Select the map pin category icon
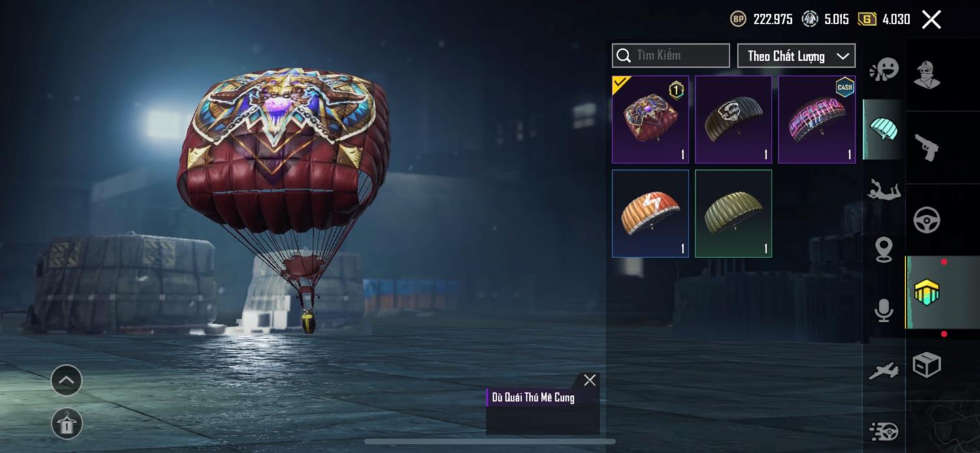 tap(883, 249)
